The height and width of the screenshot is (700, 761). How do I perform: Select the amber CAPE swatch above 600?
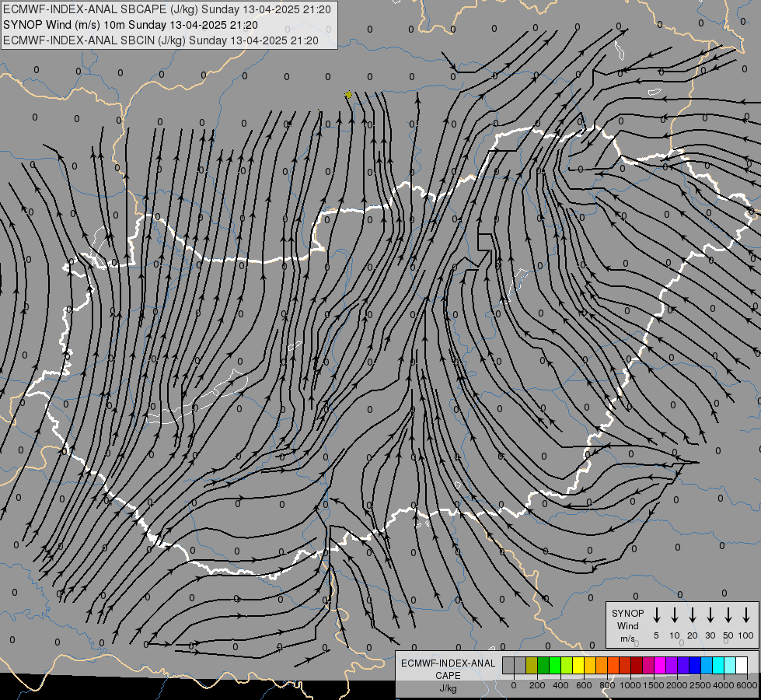click(x=590, y=665)
